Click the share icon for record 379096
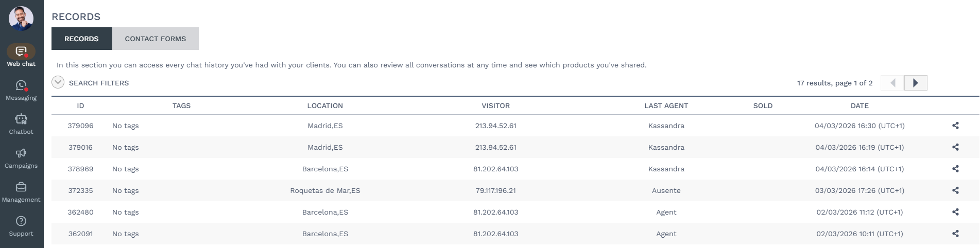The width and height of the screenshot is (980, 248). point(955,126)
